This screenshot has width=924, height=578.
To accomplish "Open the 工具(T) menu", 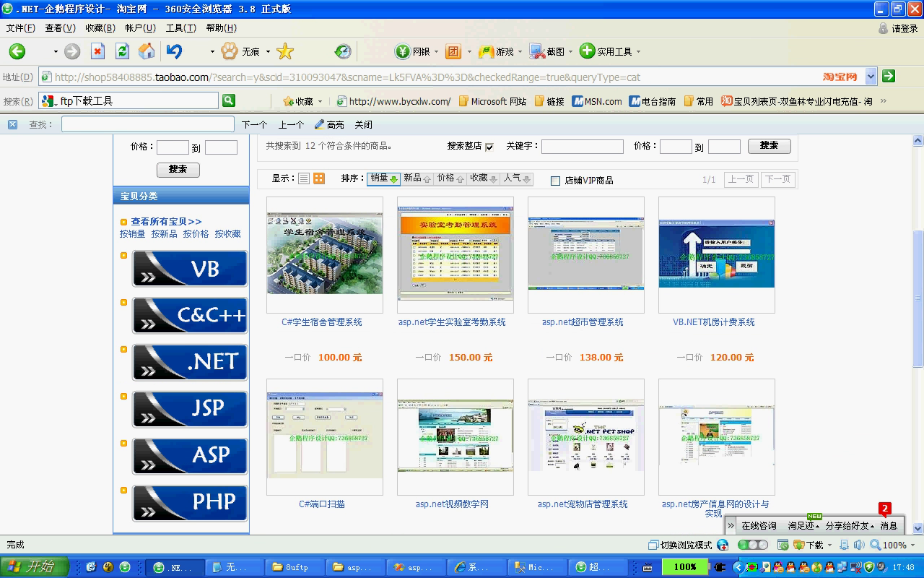I will coord(180,28).
